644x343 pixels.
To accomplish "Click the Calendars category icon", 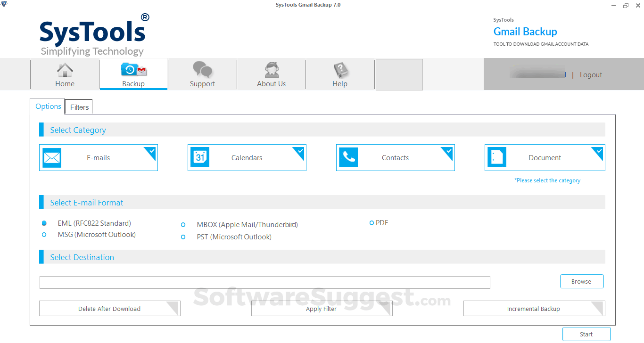I will tap(200, 157).
